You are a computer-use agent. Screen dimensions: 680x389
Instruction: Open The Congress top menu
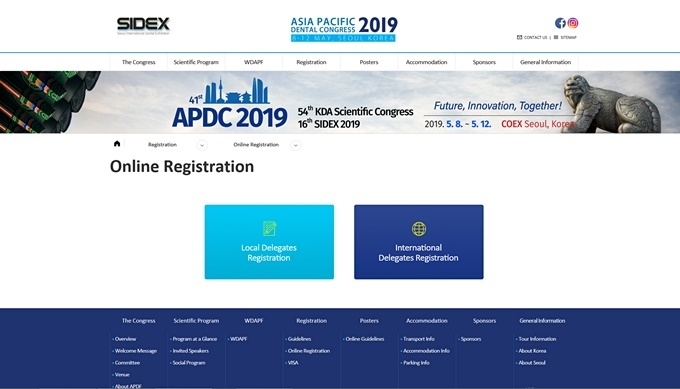pyautogui.click(x=138, y=62)
